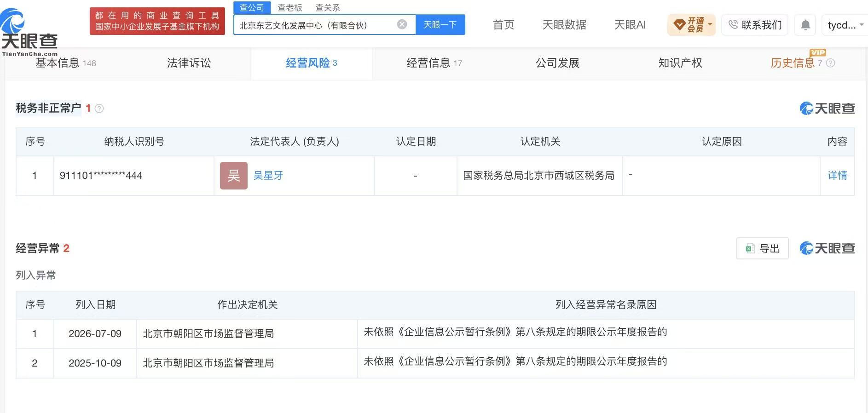Expand the 开通会员 dropdown arrow

click(710, 24)
